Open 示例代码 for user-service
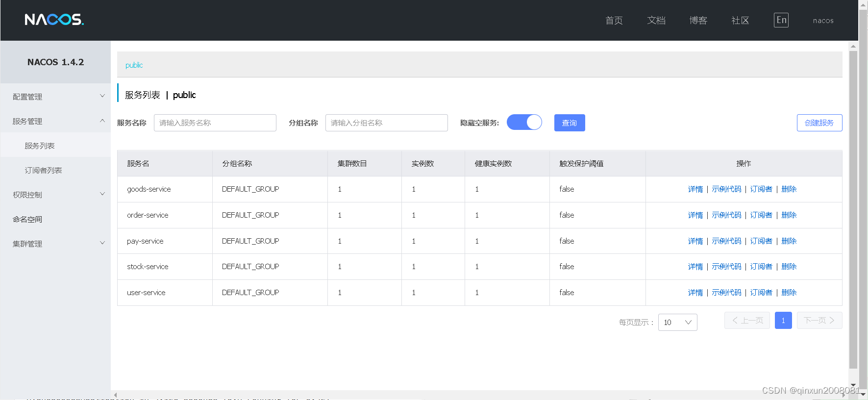This screenshot has height=400, width=868. click(726, 293)
